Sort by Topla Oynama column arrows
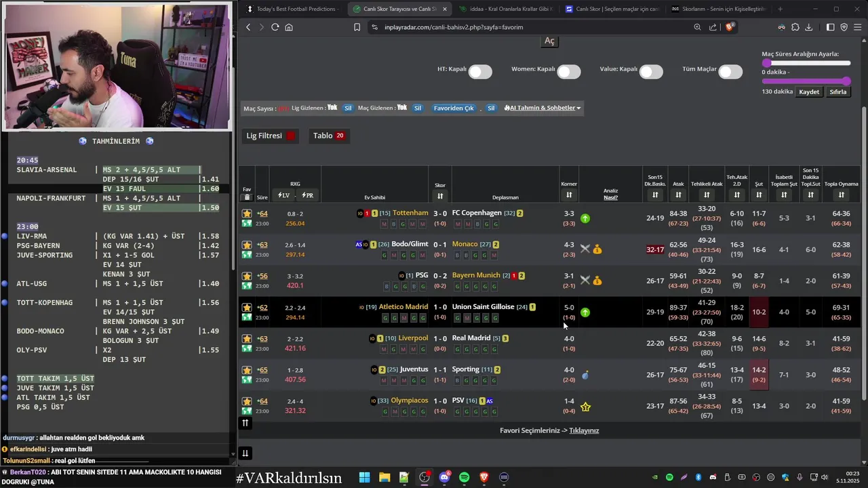Screen dimensions: 868x488 (x=841, y=195)
